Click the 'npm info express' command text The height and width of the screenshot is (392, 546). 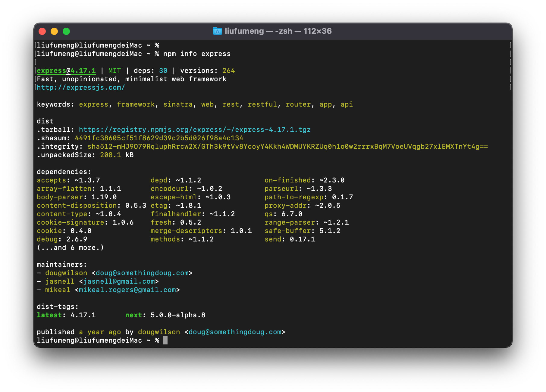point(197,54)
